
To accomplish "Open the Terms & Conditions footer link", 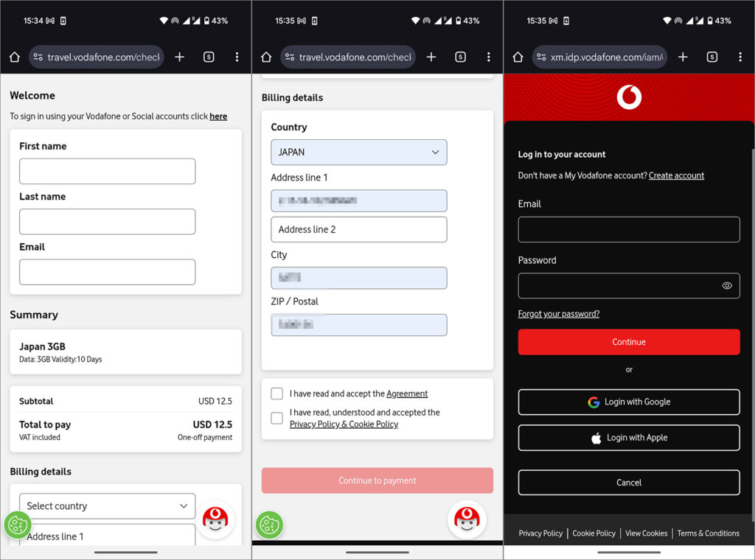I will point(708,533).
